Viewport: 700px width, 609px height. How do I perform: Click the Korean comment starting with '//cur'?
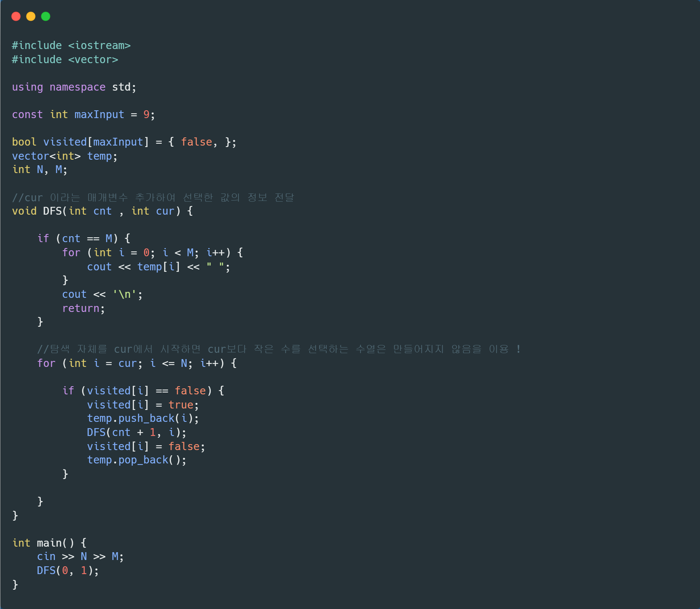[153, 197]
